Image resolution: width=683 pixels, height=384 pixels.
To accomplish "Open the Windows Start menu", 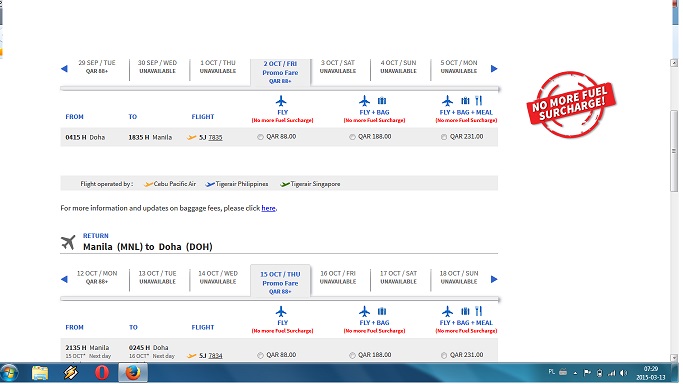I will tap(9, 373).
